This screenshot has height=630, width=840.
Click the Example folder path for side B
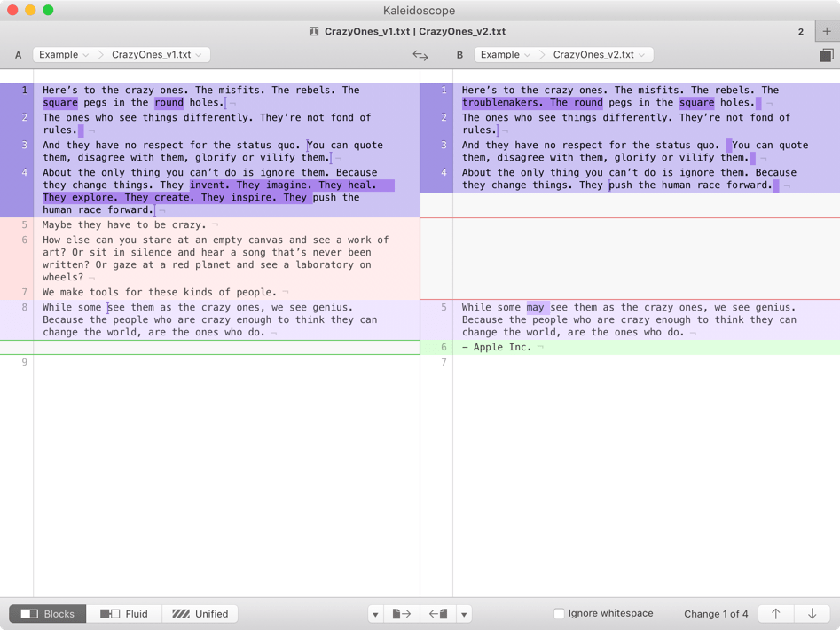pos(505,55)
